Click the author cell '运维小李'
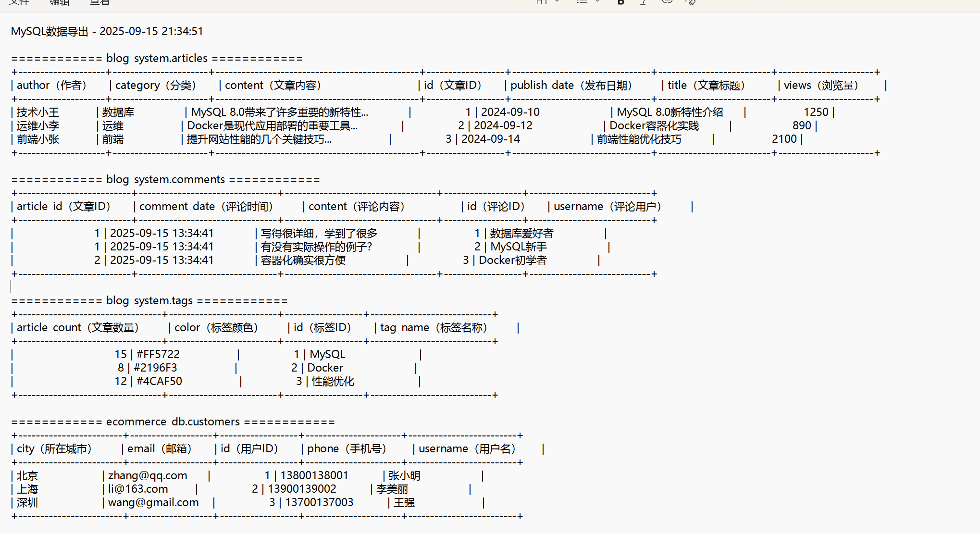The height and width of the screenshot is (534, 980). pyautogui.click(x=38, y=125)
